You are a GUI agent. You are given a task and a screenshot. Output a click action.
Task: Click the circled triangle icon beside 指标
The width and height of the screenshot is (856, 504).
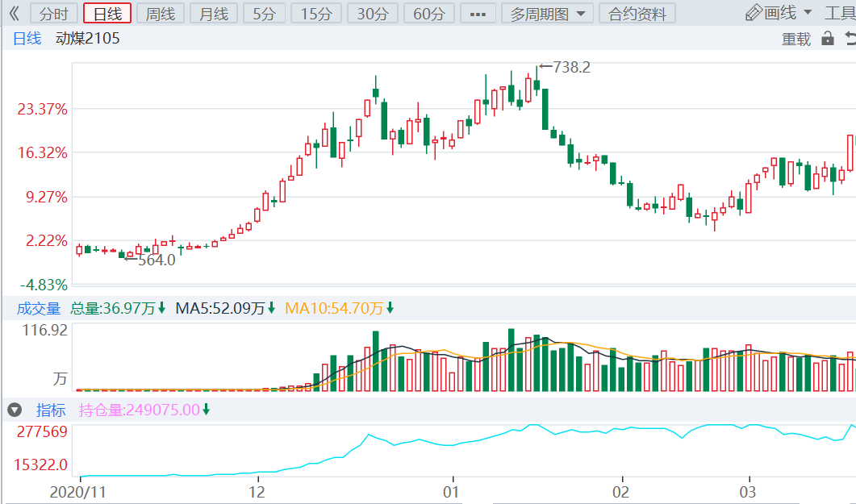[x=15, y=410]
